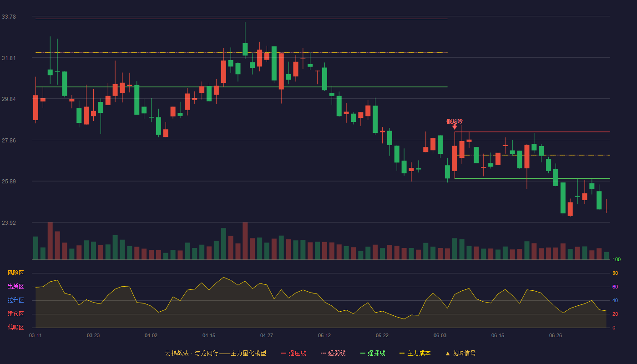Toggle the 强撑线 legend entry
Screen dimensions: 637x364
373,353
